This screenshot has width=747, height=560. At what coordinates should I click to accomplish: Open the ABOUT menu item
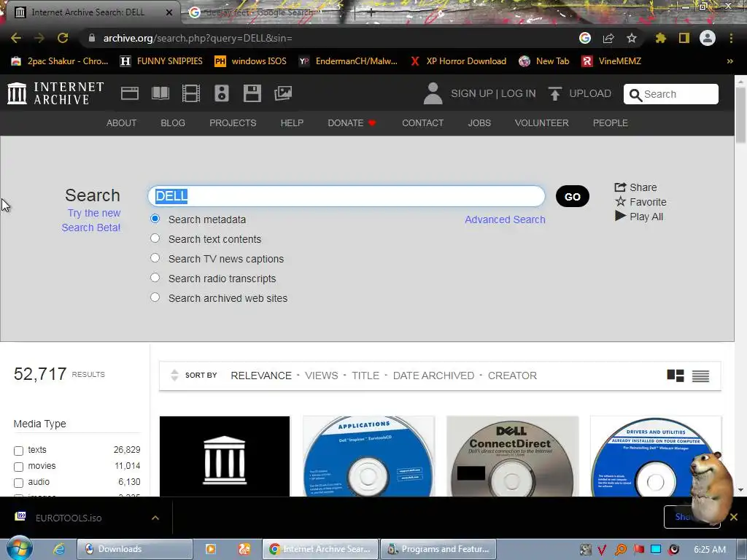coord(122,122)
